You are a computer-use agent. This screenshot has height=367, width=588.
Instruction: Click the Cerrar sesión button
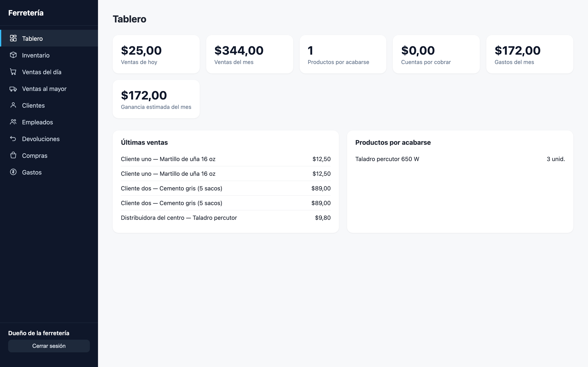49,346
